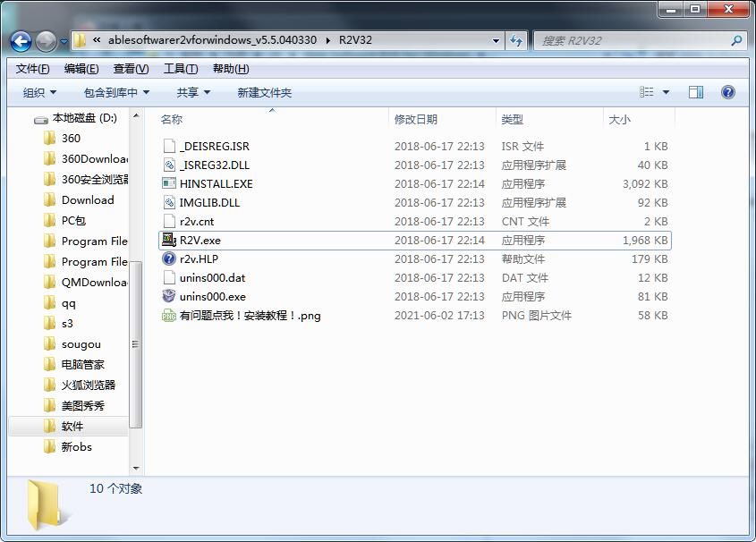Click the breadcrumb overflow chevron «
This screenshot has width=756, height=542.
pos(97,40)
